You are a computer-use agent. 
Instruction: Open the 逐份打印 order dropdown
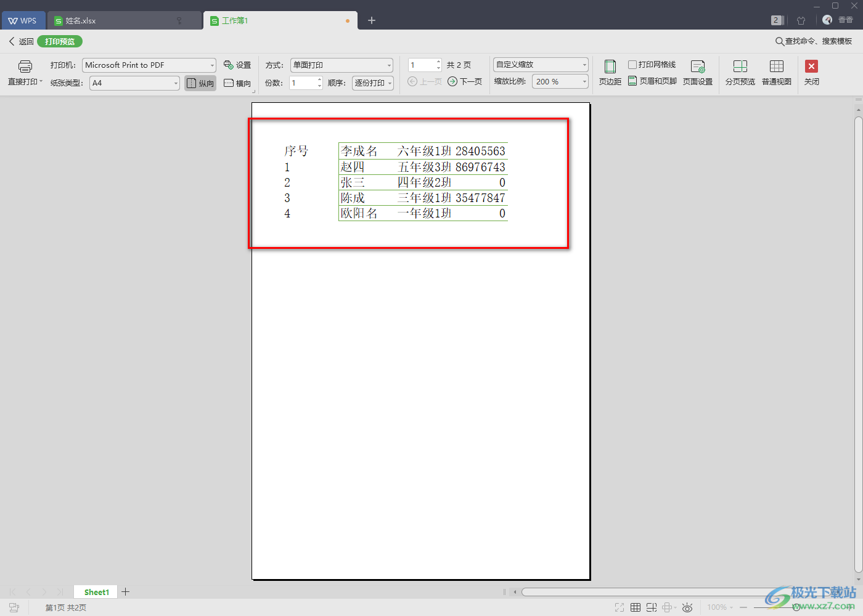pyautogui.click(x=373, y=83)
